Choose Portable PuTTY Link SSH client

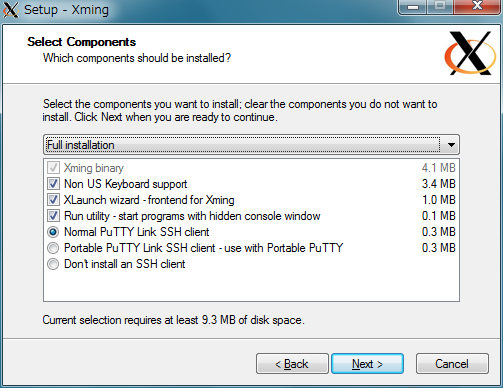[x=53, y=248]
